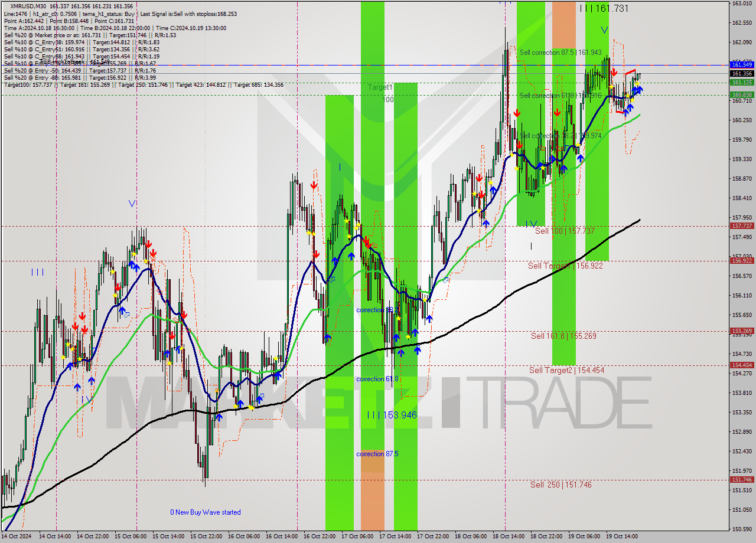The width and height of the screenshot is (756, 543).
Task: Click the 158.410 price scale value
Action: pyautogui.click(x=741, y=198)
